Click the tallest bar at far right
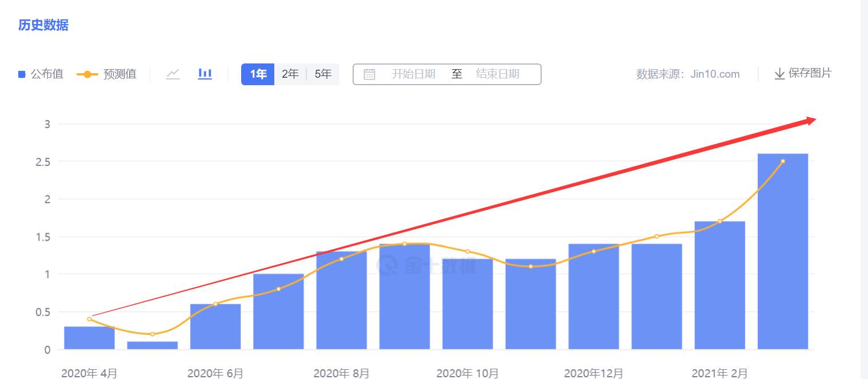Image resolution: width=868 pixels, height=379 pixels. coord(783,252)
